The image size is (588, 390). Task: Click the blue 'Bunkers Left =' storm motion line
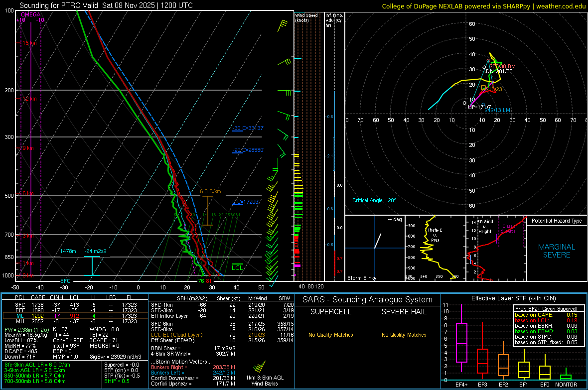[x=193, y=373]
